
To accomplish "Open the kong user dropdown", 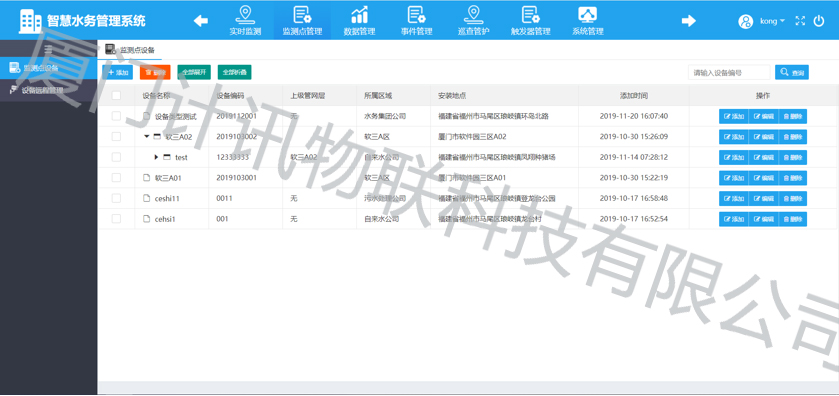I will [772, 21].
